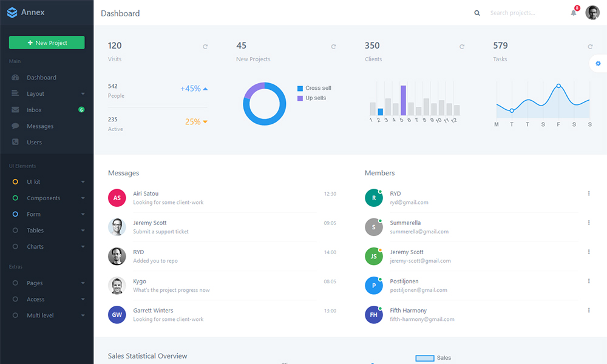This screenshot has width=607, height=364.
Task: Open options for Fifth Harmony member
Action: click(x=589, y=310)
